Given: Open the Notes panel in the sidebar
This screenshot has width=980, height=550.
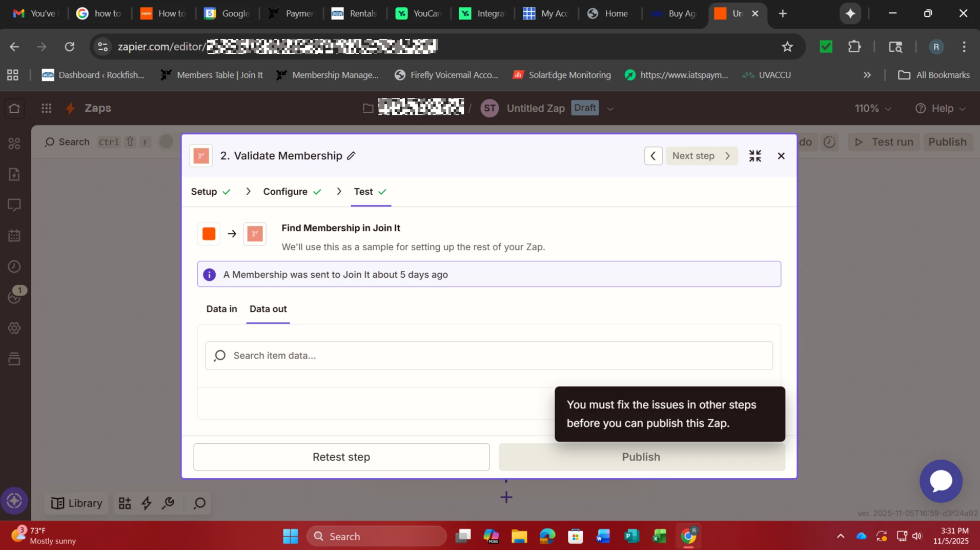Looking at the screenshot, I should click(x=14, y=205).
